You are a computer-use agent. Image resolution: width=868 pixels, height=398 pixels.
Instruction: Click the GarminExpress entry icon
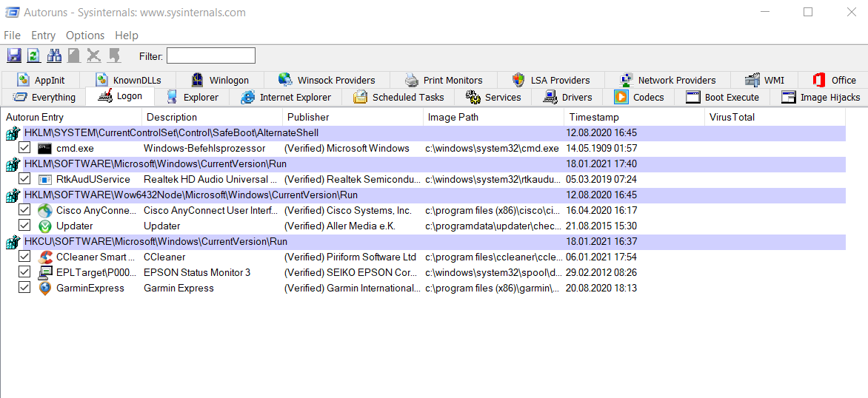[x=45, y=288]
